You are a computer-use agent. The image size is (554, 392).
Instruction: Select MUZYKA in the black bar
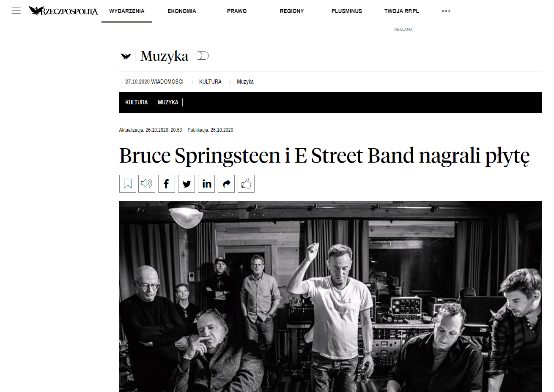click(168, 102)
